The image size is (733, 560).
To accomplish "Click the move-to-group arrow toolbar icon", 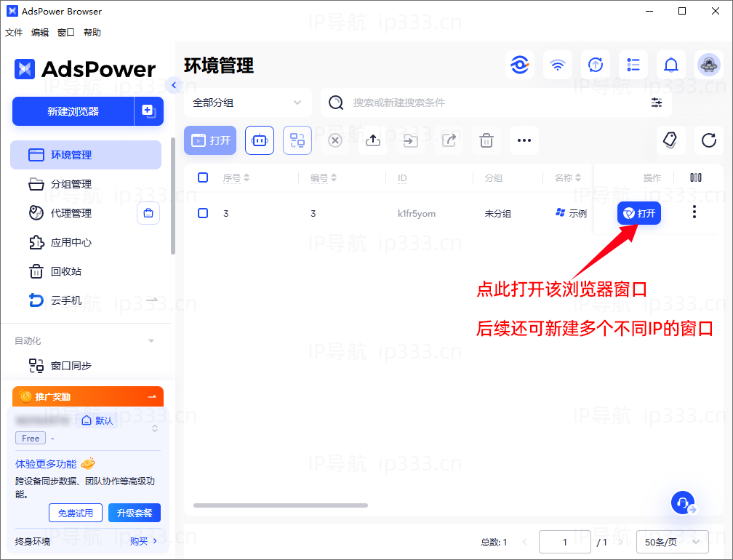I will coord(410,140).
